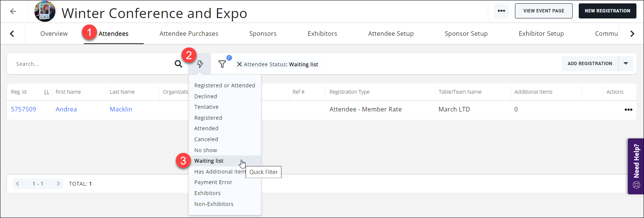Screen dimensions: 644x218
Task: Choose Payment Error from filter list
Action: pos(213,182)
